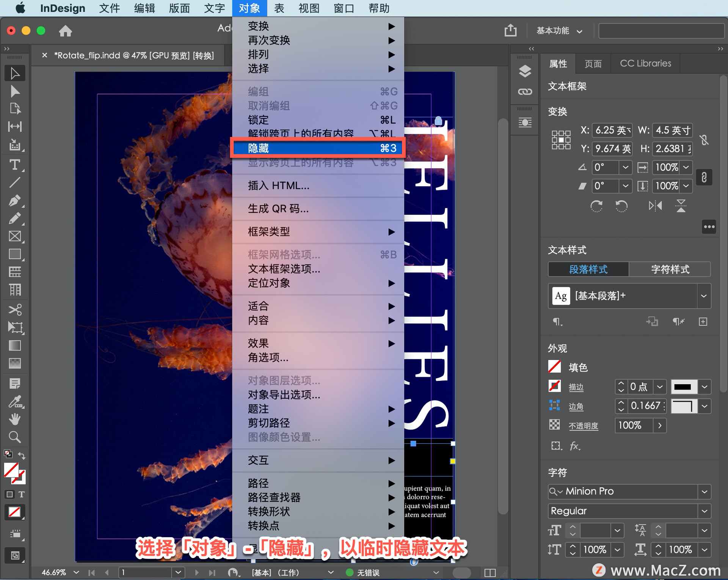This screenshot has height=580, width=728.
Task: Expand the Minion Pro font dropdown
Action: (704, 492)
